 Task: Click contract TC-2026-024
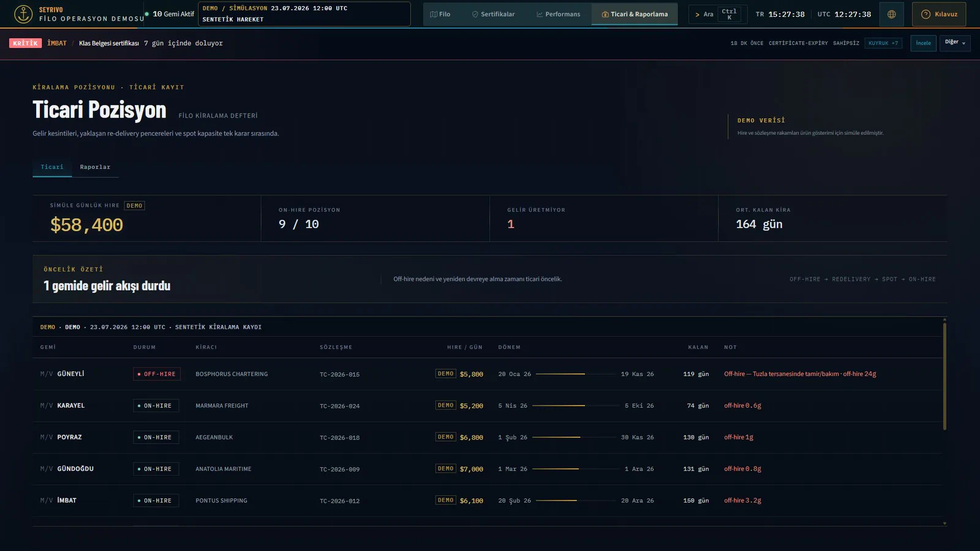pyautogui.click(x=339, y=406)
